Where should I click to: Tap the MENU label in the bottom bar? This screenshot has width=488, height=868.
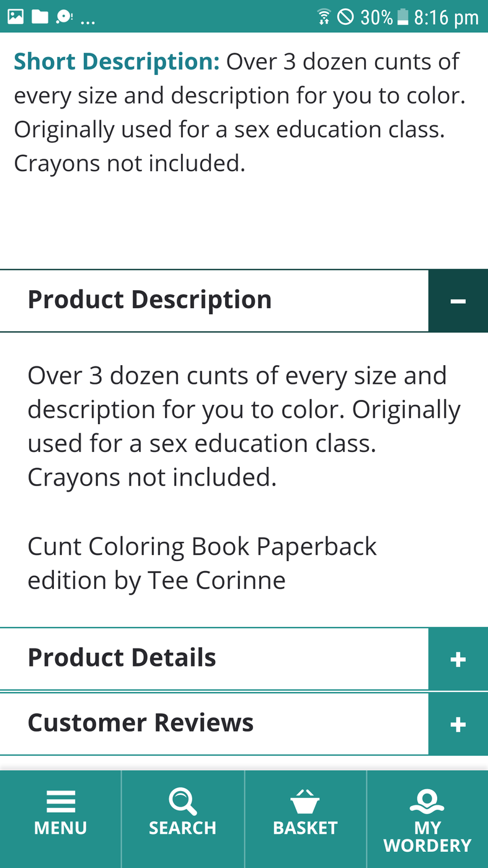(61, 828)
